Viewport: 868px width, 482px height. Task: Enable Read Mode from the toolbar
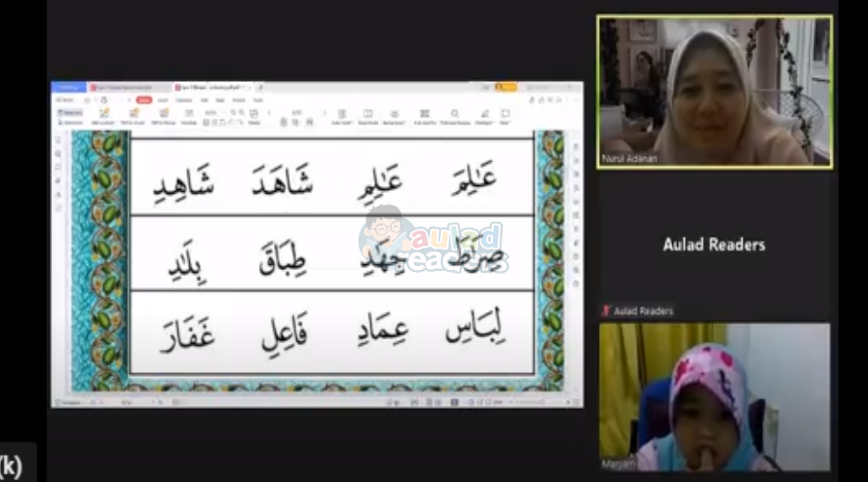[x=367, y=116]
